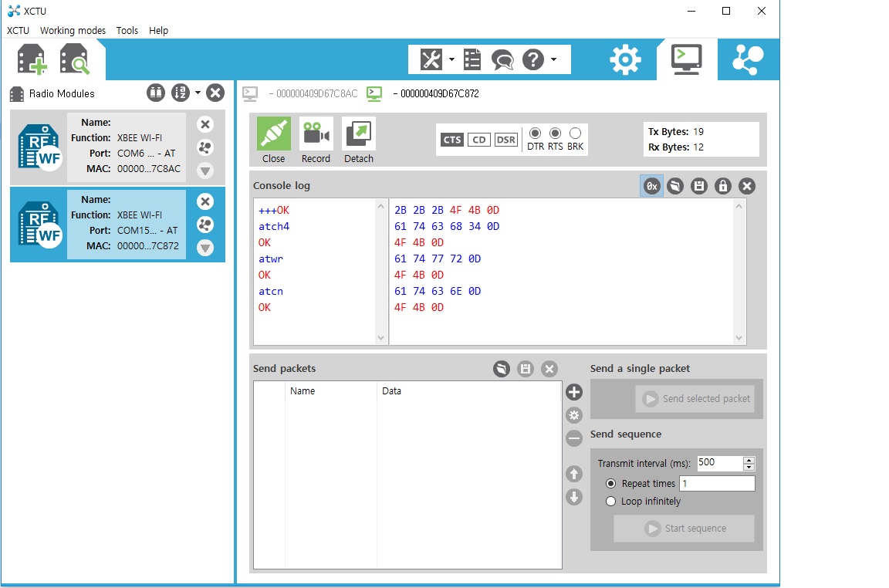Discover network nodes for COM15 module
This screenshot has width=889, height=588.
(205, 225)
